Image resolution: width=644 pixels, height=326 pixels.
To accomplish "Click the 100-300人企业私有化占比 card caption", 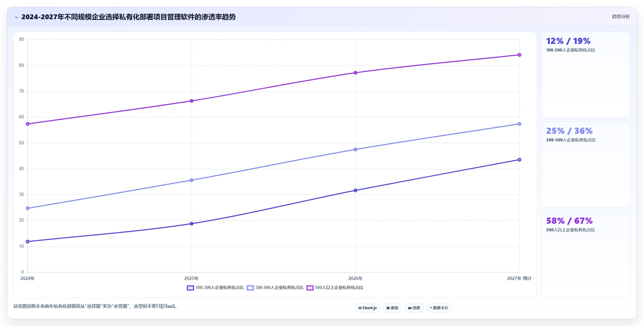I will [x=571, y=50].
